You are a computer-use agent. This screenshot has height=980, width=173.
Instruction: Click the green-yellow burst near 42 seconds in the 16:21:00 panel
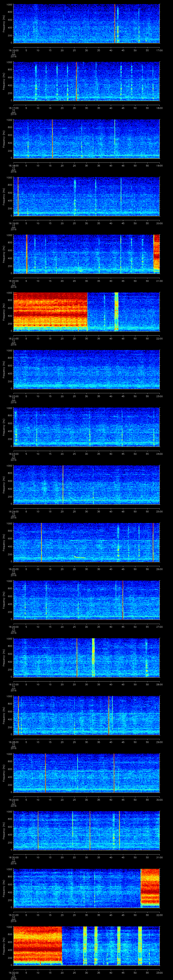[x=116, y=312]
